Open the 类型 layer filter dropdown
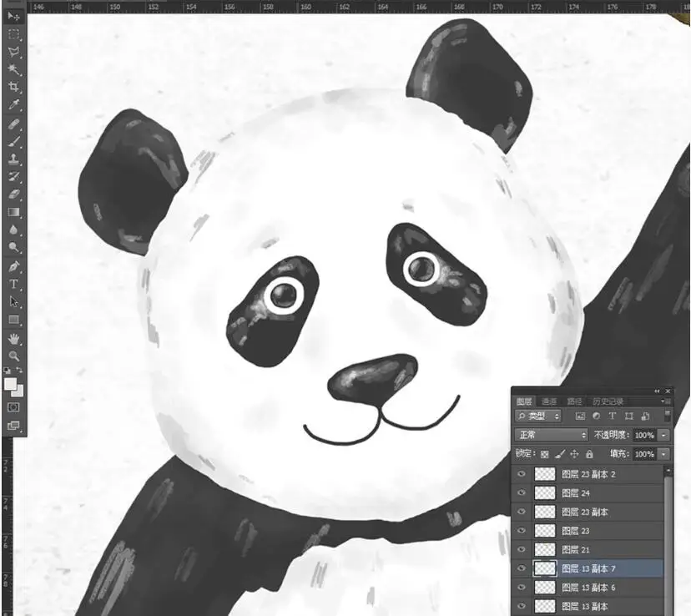 pos(538,416)
